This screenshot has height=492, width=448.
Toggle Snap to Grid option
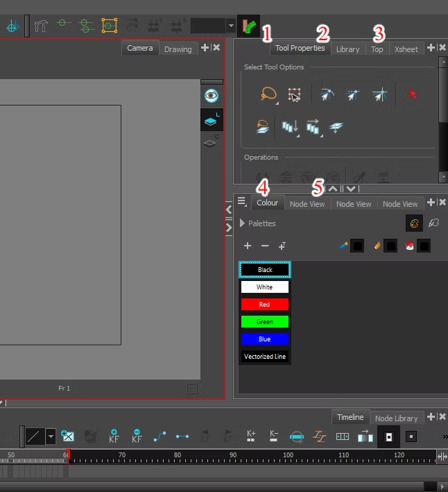point(380,95)
